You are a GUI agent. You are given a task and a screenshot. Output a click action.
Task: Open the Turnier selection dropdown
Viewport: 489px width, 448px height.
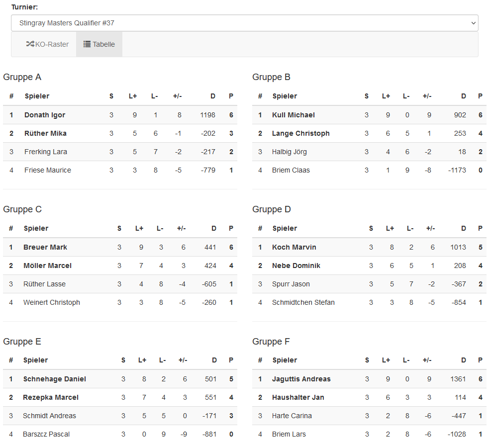point(244,23)
